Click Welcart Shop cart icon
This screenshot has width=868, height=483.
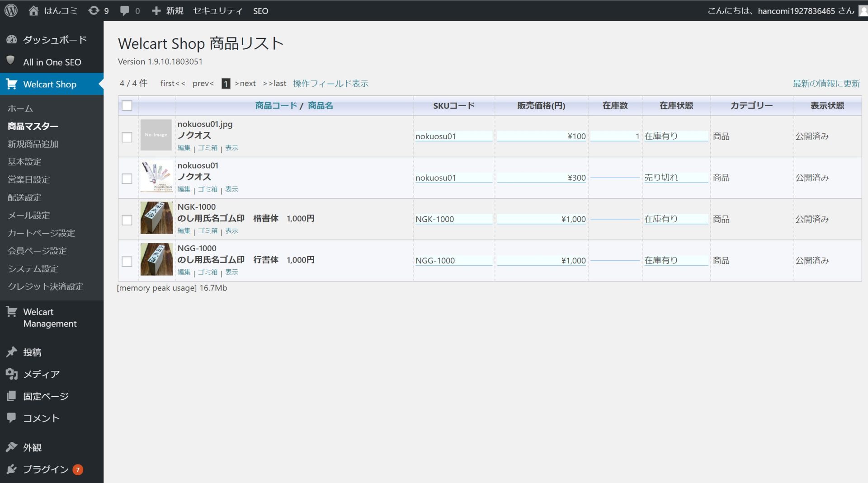[x=12, y=84]
